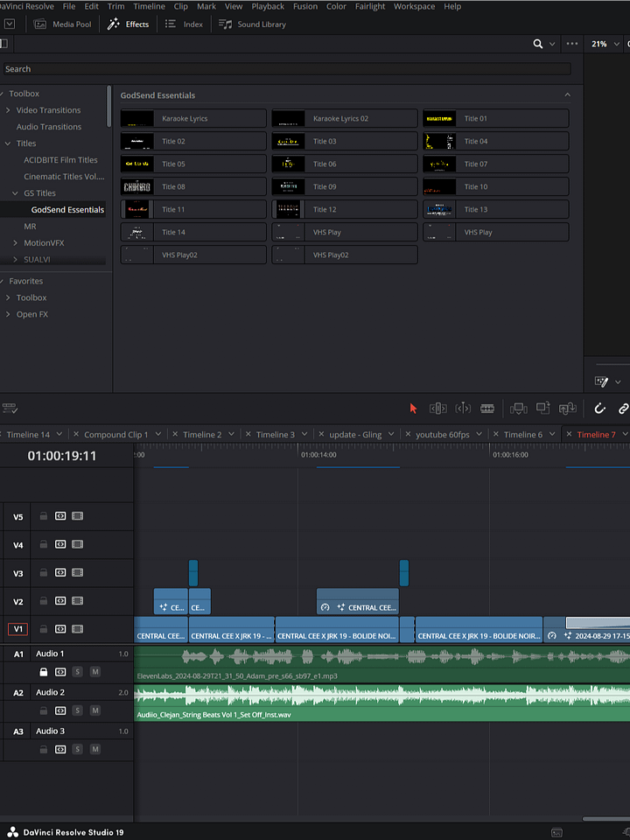Switch to the Timeline 3 tab

pyautogui.click(x=276, y=435)
